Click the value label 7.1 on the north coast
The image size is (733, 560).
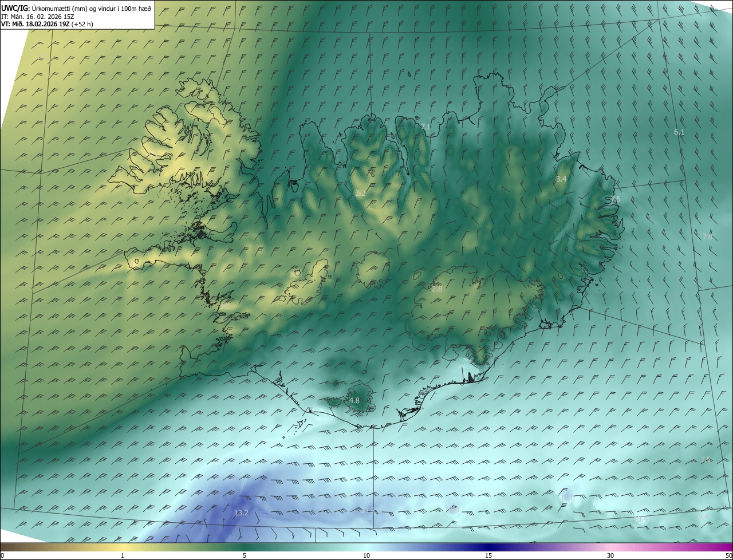425,127
